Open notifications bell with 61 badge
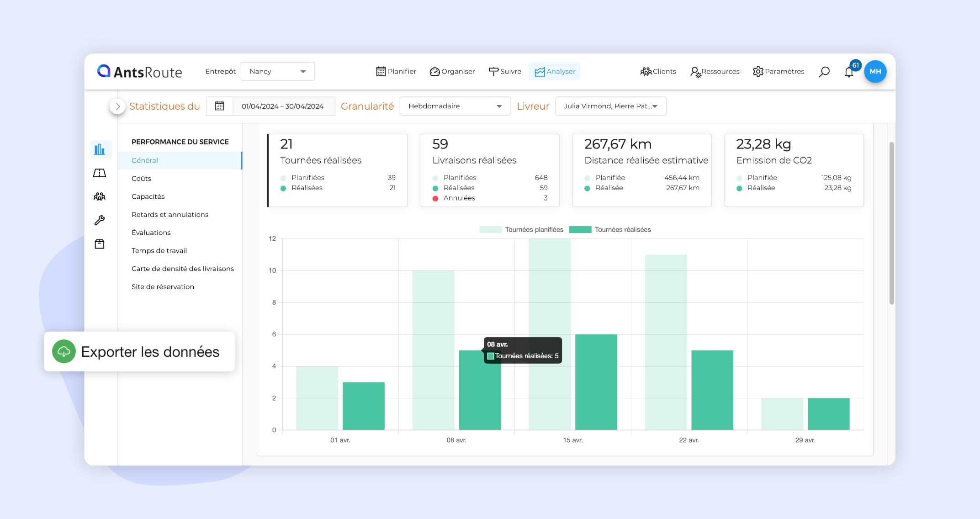This screenshot has height=519, width=980. [849, 72]
